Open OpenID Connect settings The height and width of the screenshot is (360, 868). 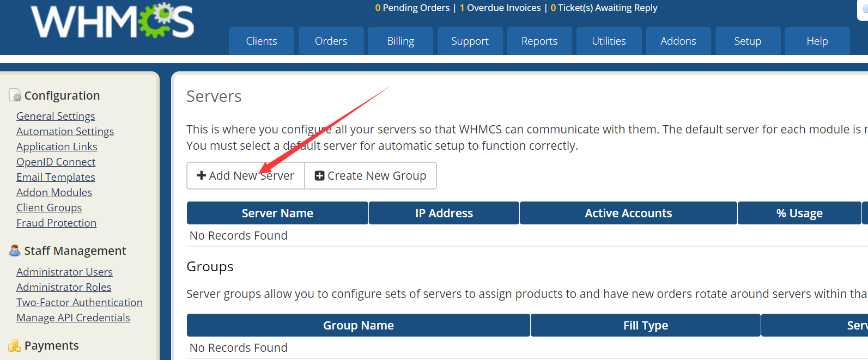[x=56, y=162]
